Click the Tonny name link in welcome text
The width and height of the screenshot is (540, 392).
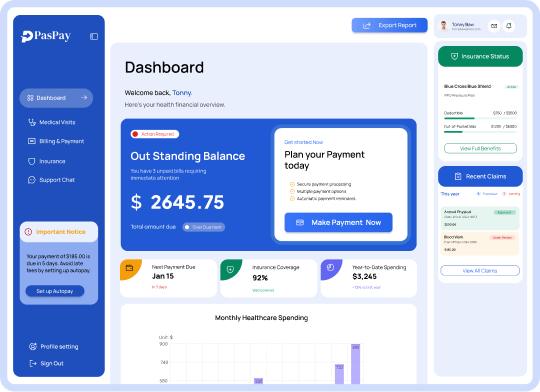182,93
